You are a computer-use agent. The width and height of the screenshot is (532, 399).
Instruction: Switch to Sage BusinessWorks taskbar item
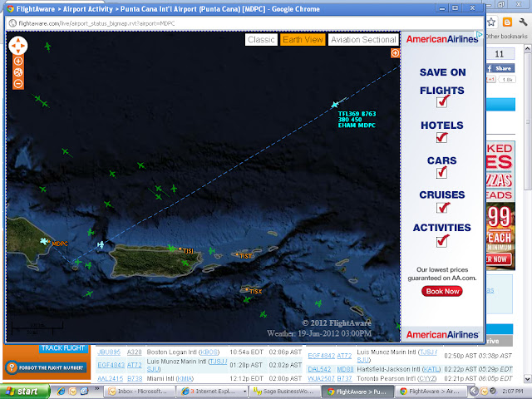[284, 392]
